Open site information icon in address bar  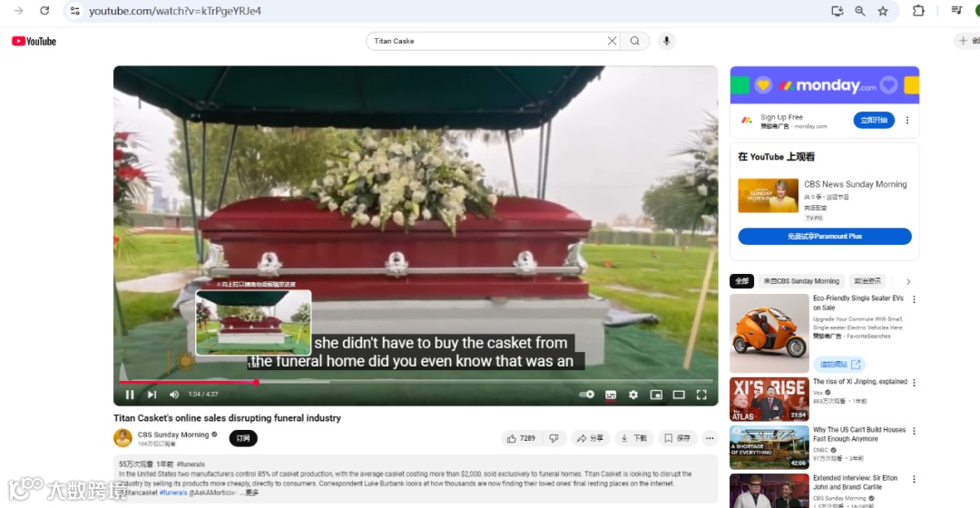[74, 11]
